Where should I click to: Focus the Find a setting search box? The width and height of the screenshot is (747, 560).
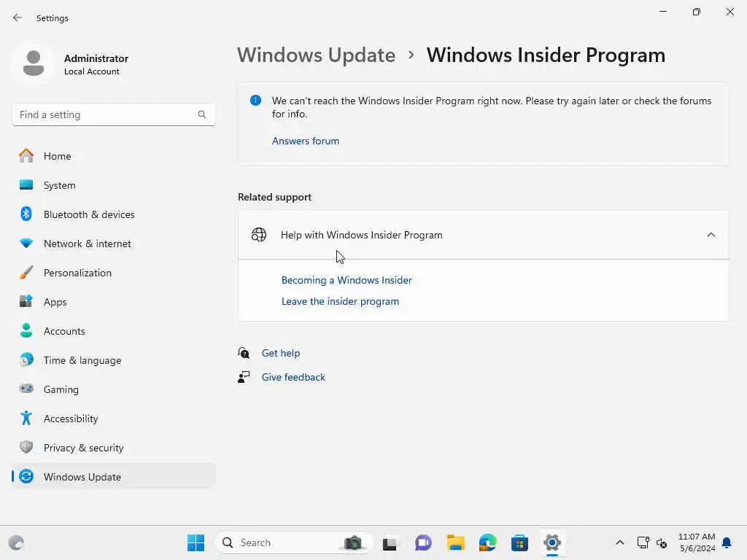pyautogui.click(x=113, y=114)
